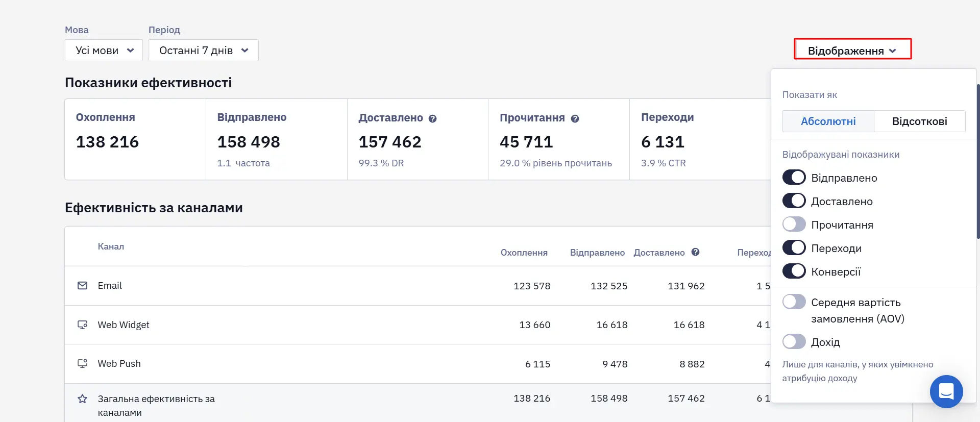
Task: Click the help icon in Доставлено table column header
Action: tap(695, 252)
